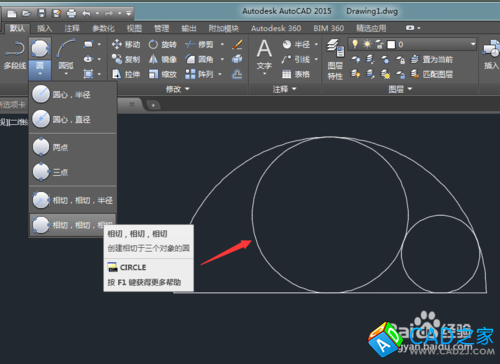
Task: Click the 匹配图层 button
Action: (432, 74)
